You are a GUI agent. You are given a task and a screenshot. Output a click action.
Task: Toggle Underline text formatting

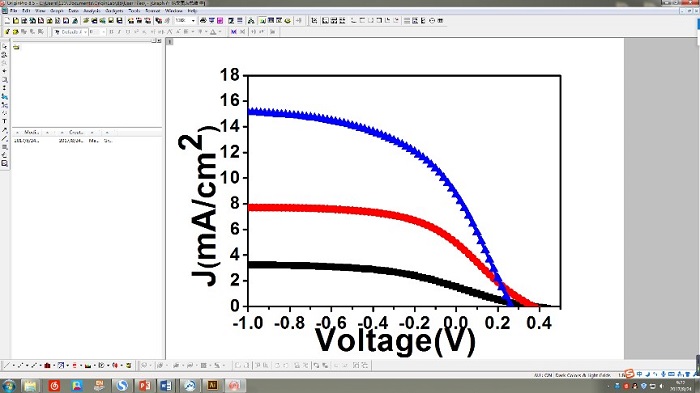[128, 32]
